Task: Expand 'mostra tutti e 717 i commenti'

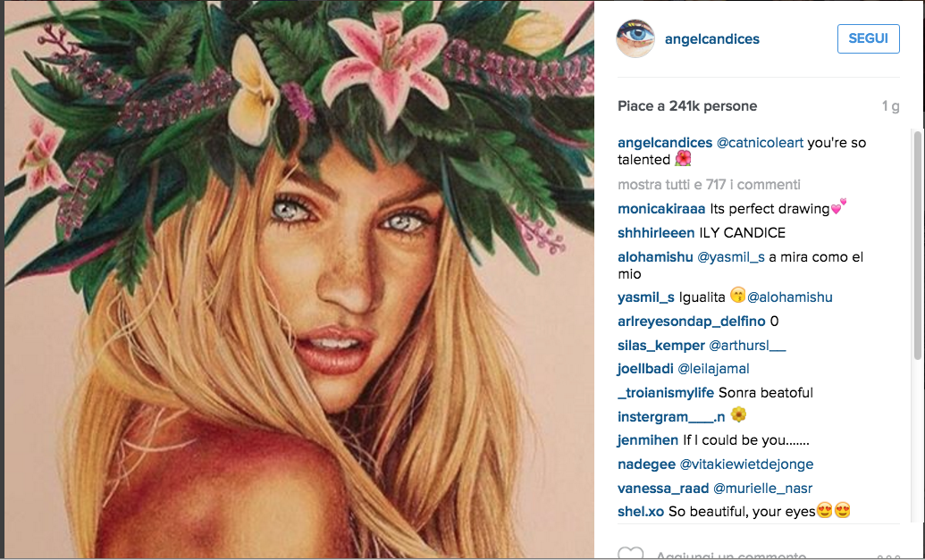Action: pyautogui.click(x=709, y=184)
